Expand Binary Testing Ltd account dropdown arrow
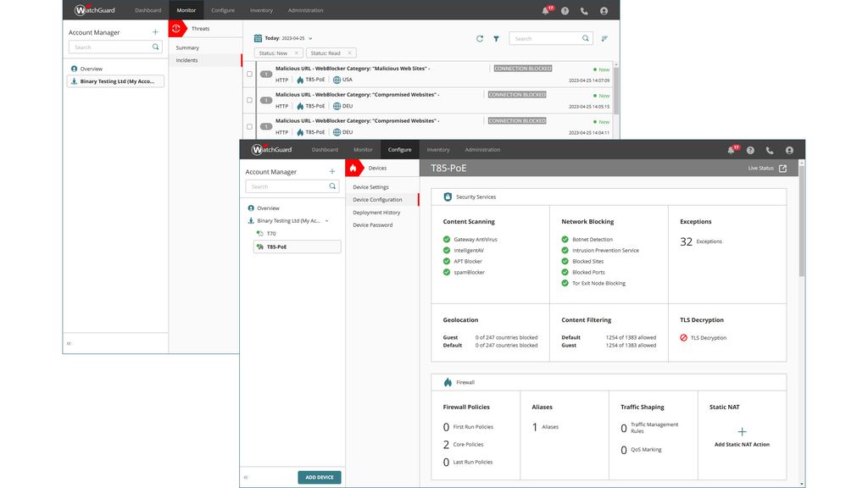This screenshot has height=488, width=868. tap(327, 220)
